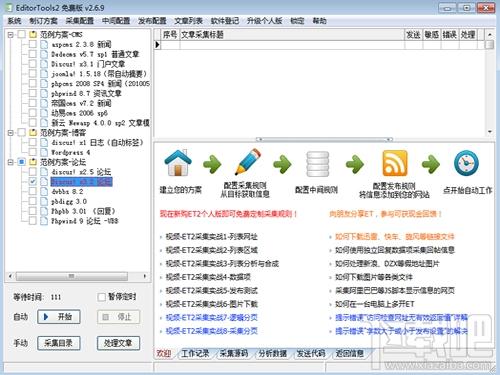Collapse the 范例方案-论坛 tree node

point(11,162)
